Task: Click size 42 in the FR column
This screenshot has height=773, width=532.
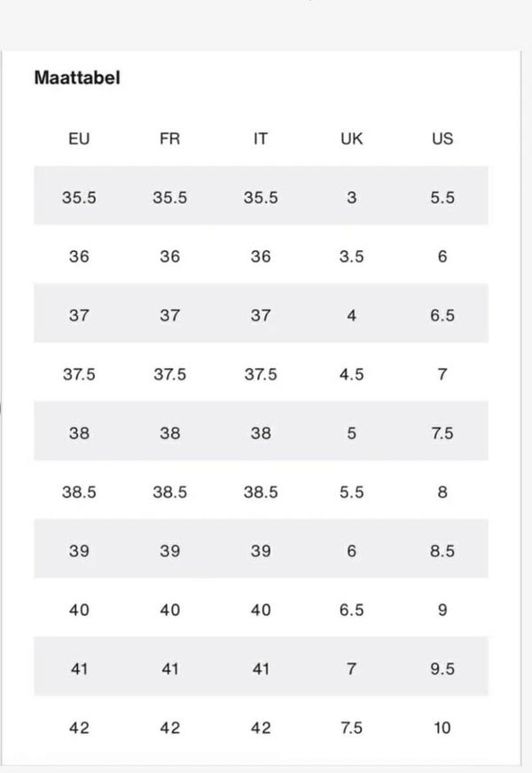Action: pyautogui.click(x=169, y=728)
